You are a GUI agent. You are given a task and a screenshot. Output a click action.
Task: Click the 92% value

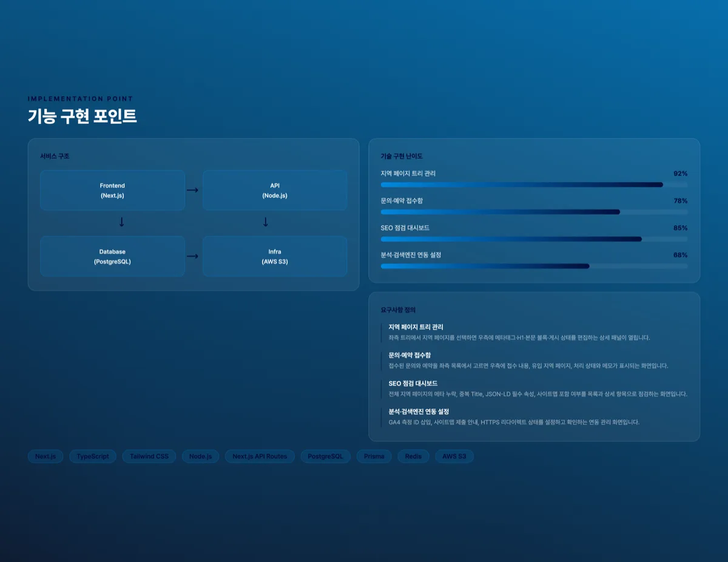[680, 174]
